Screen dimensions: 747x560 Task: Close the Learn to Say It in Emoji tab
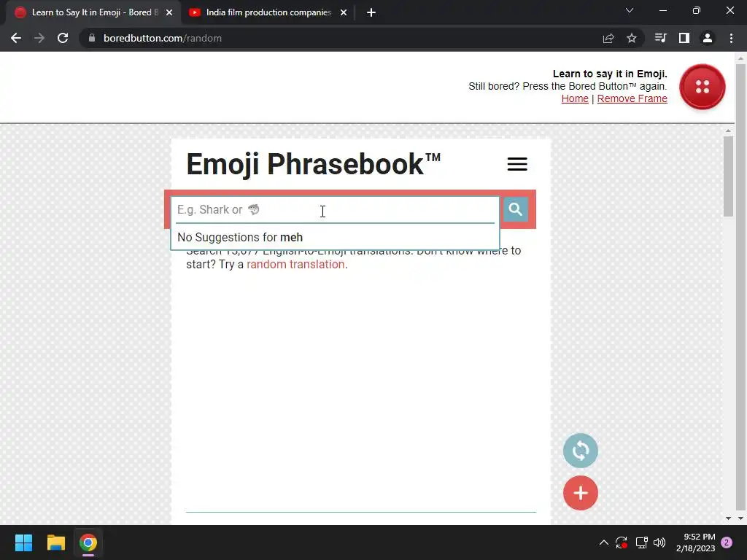pos(169,12)
